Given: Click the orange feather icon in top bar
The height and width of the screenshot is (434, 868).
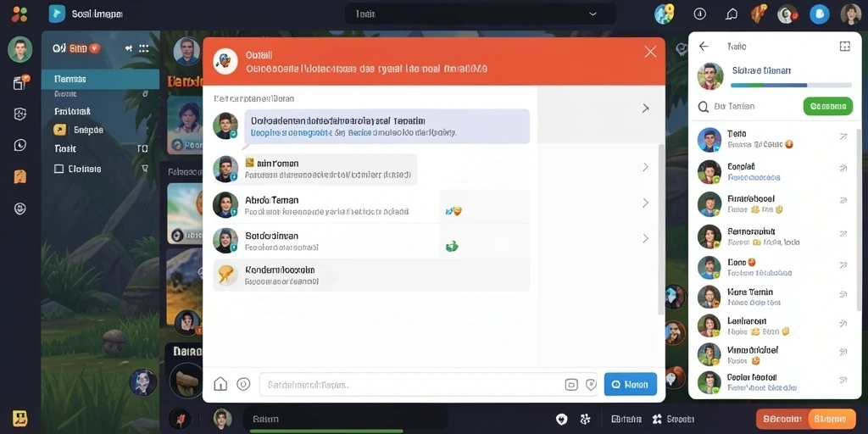Looking at the screenshot, I should 758,14.
